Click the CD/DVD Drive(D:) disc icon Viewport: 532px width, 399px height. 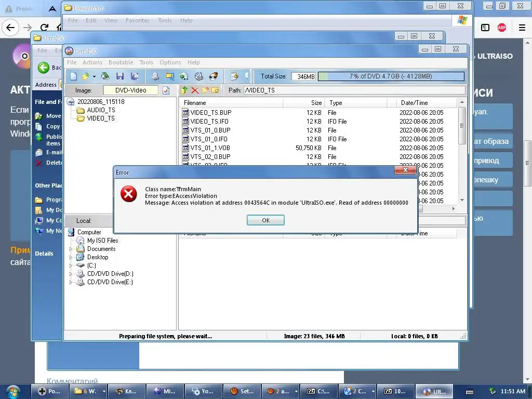(81, 273)
